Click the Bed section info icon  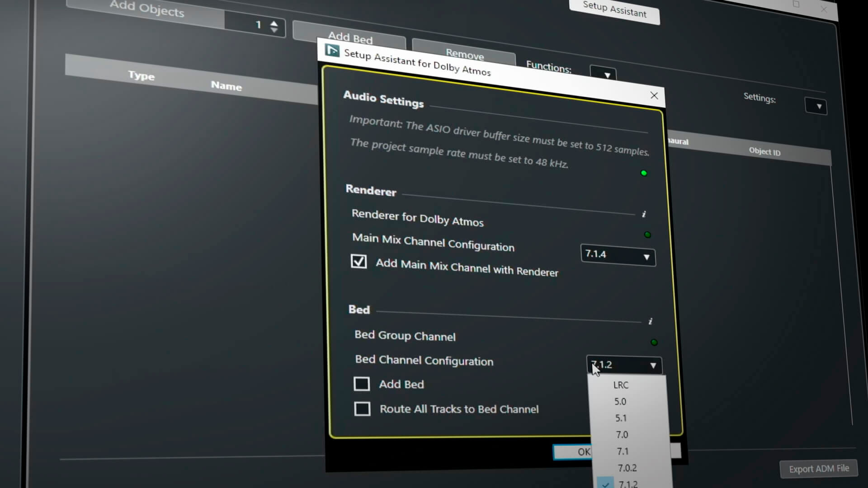click(650, 321)
